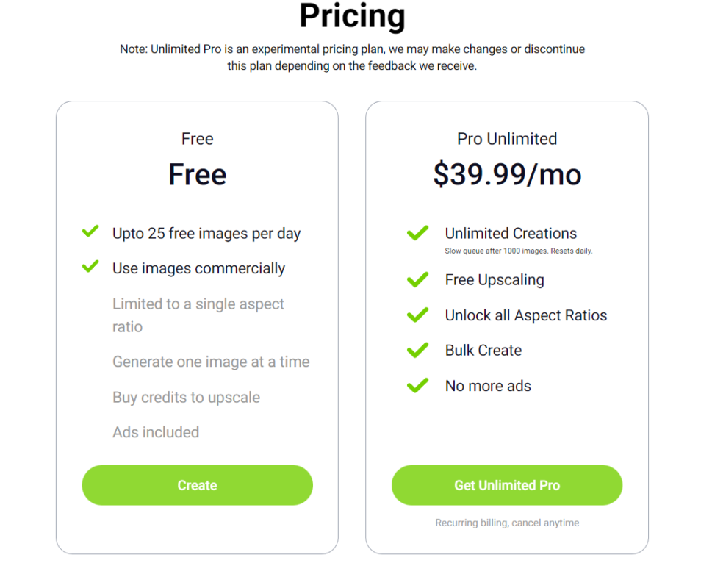
Task: Click checkmark next to Use images commercially
Action: 90,268
